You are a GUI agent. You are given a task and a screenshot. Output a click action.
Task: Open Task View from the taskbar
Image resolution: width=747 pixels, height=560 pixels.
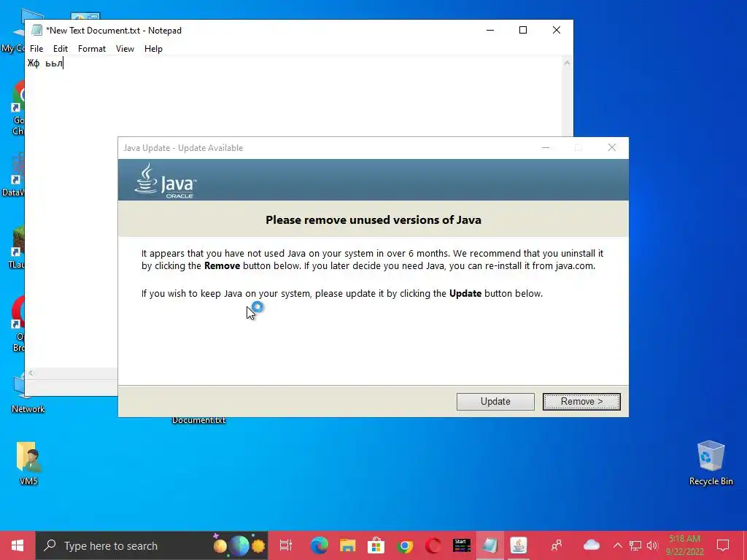pyautogui.click(x=286, y=545)
